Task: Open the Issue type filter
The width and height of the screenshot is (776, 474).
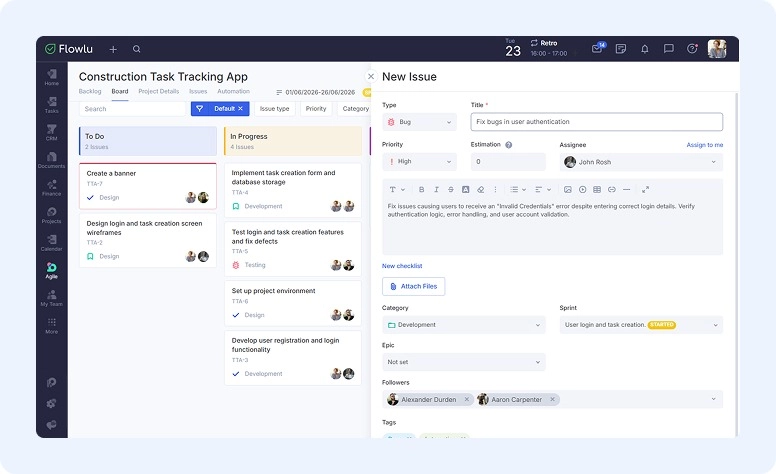Action: (275, 108)
